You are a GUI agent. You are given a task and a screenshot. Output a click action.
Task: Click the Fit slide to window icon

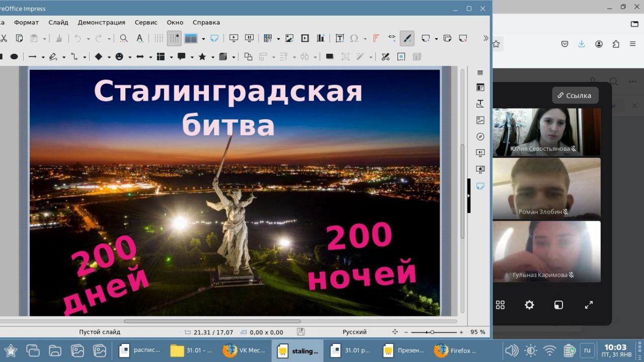tap(395, 332)
